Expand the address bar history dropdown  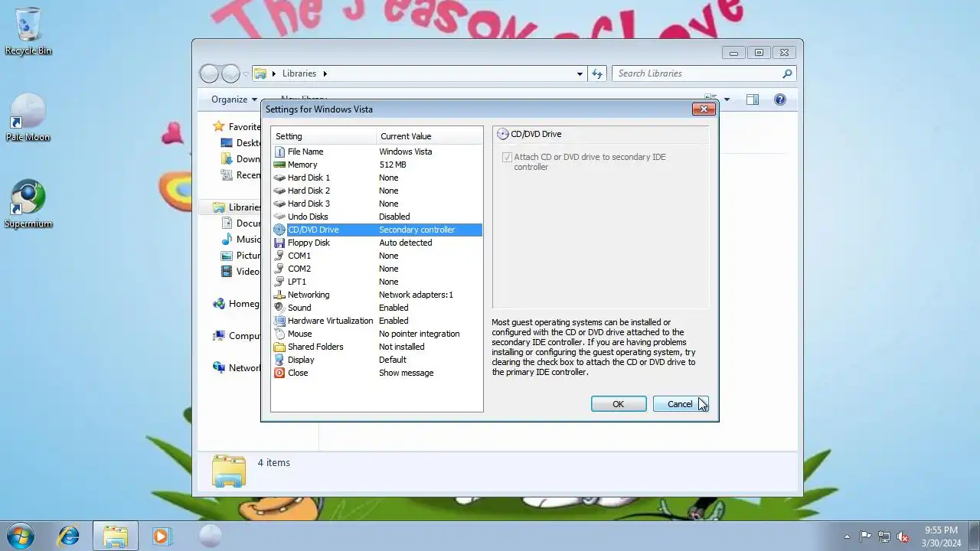point(580,73)
